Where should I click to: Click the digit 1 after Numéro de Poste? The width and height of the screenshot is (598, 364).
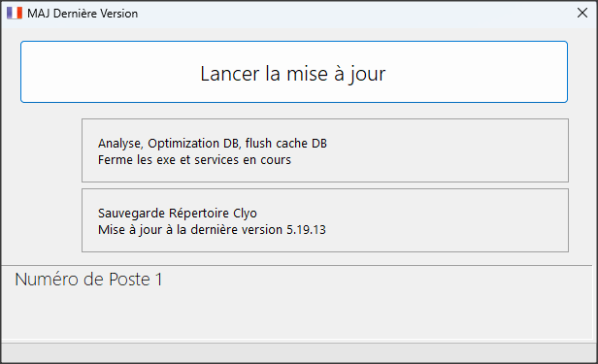coord(158,280)
